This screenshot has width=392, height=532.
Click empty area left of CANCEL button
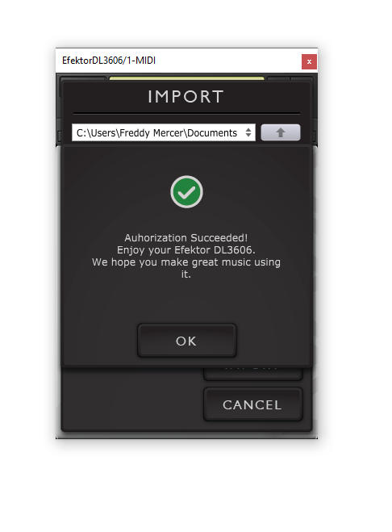point(133,400)
